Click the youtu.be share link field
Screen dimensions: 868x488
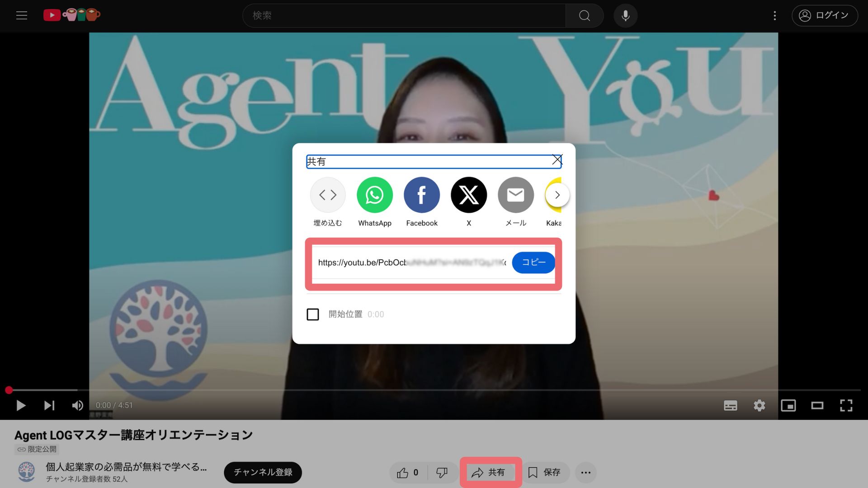(411, 263)
